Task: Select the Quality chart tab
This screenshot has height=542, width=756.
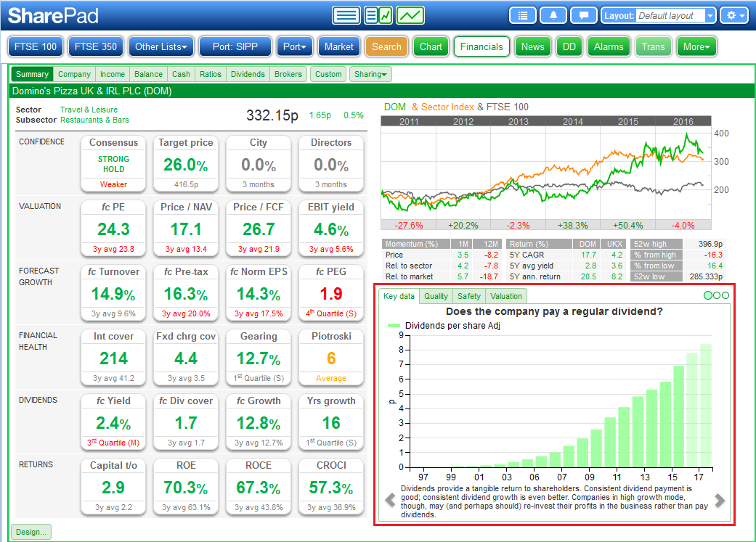Action: 436,296
